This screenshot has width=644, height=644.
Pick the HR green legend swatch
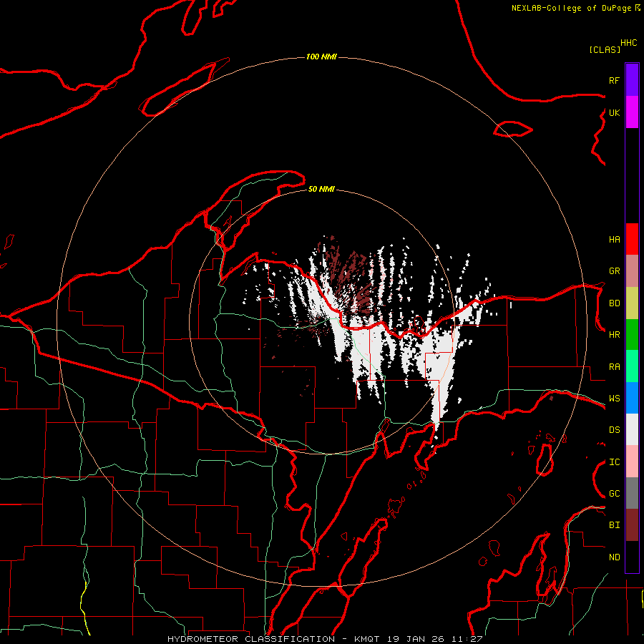(x=632, y=335)
